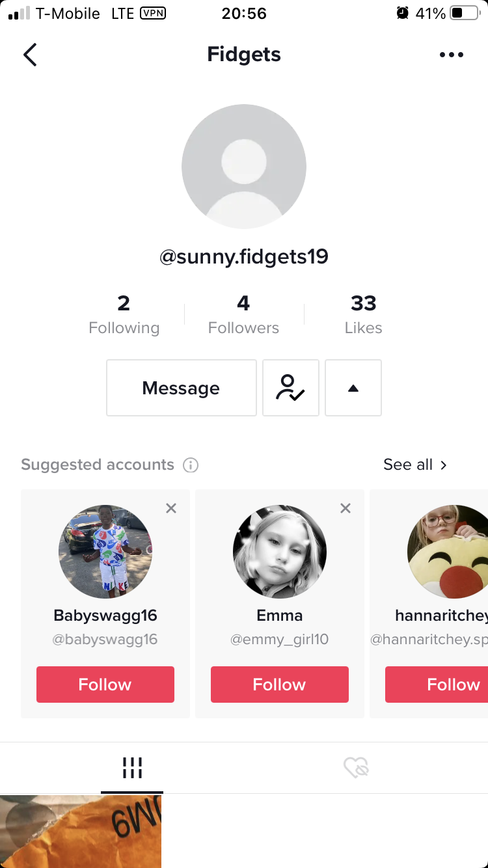This screenshot has height=868, width=488.
Task: Open Emma's black and white avatar
Action: click(280, 552)
